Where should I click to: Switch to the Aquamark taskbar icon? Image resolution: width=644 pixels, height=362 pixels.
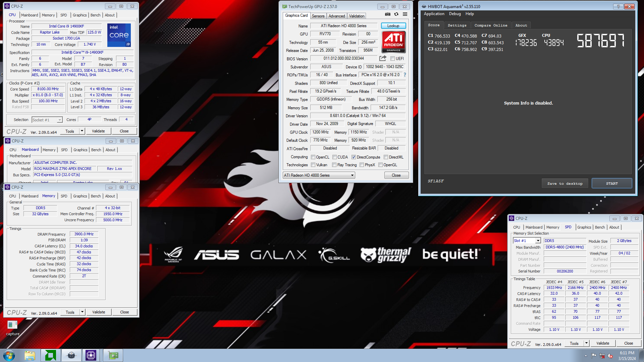71,355
